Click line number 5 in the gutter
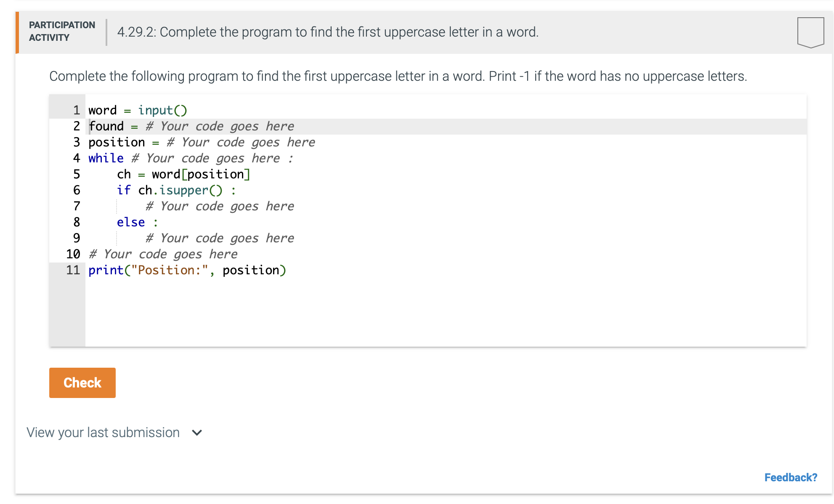The image size is (834, 504). (76, 174)
